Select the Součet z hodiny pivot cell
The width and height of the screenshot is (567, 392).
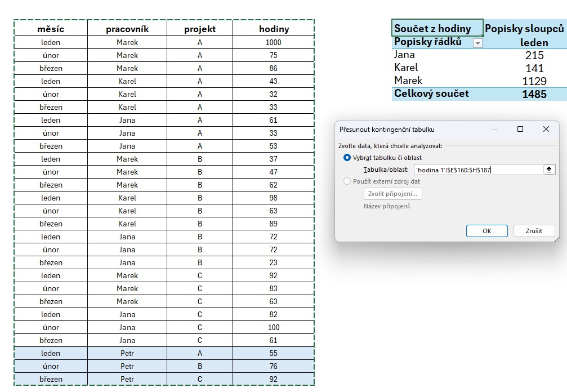pos(437,28)
